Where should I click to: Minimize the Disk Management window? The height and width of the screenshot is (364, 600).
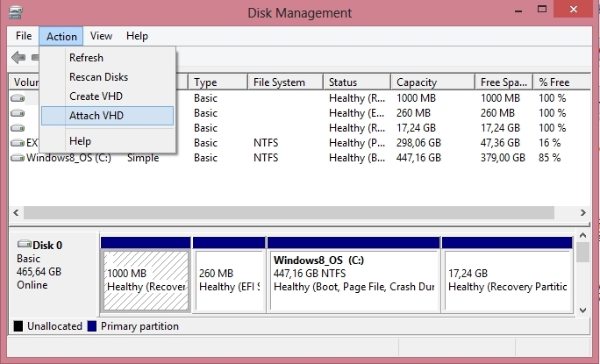pyautogui.click(x=518, y=10)
